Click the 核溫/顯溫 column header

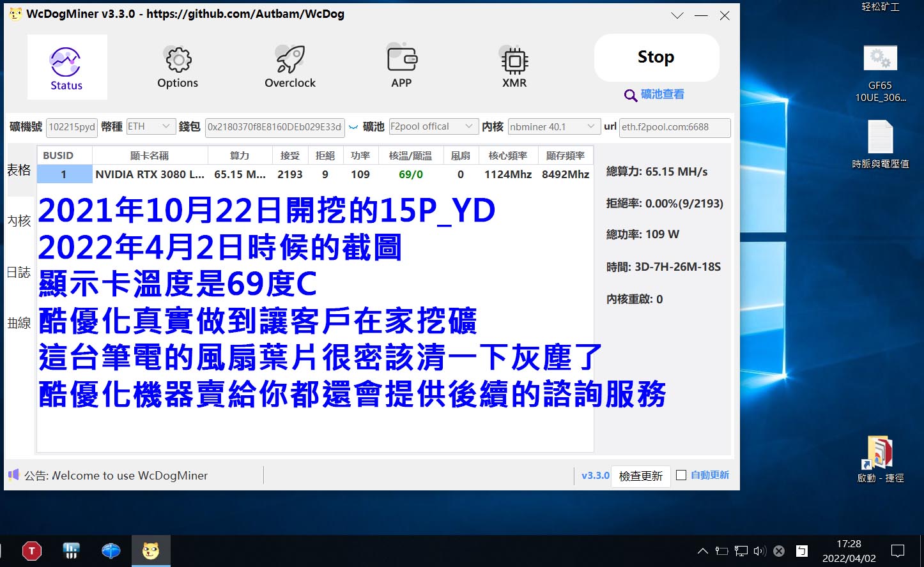pyautogui.click(x=410, y=156)
